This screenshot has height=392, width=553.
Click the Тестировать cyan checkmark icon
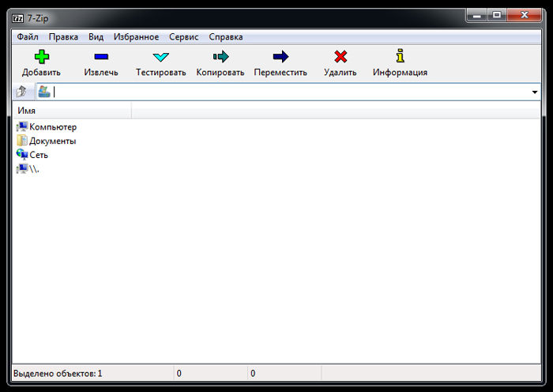click(x=161, y=57)
